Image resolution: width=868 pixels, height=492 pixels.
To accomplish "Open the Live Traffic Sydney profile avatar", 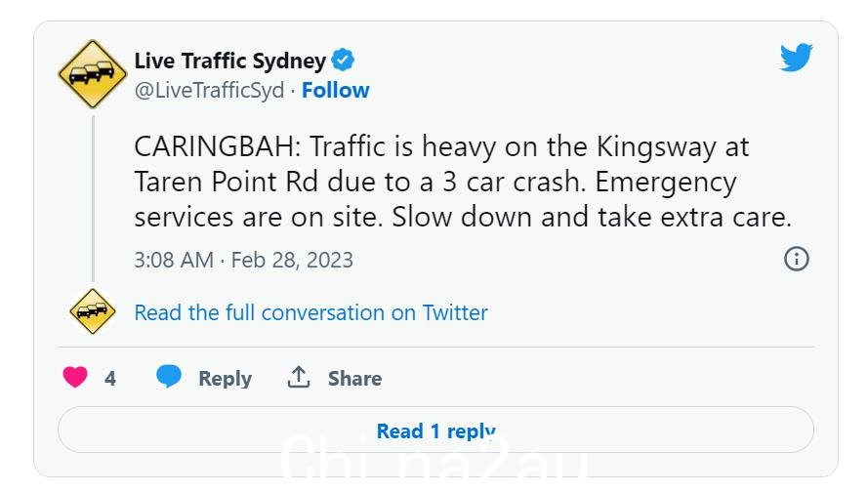I will tap(93, 74).
